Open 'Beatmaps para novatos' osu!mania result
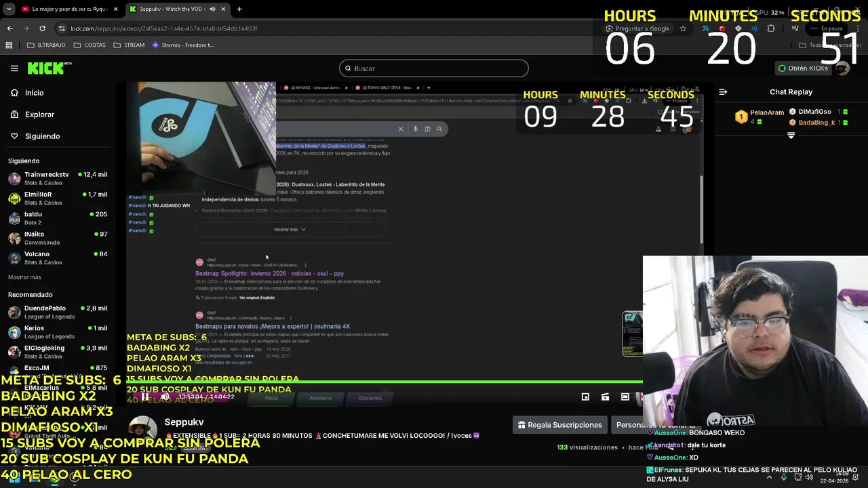The height and width of the screenshot is (488, 868). (273, 327)
